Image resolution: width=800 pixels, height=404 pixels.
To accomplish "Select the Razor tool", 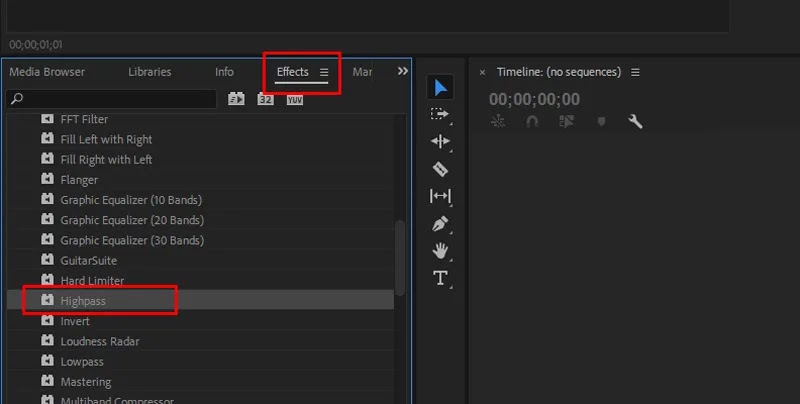I will click(x=440, y=169).
